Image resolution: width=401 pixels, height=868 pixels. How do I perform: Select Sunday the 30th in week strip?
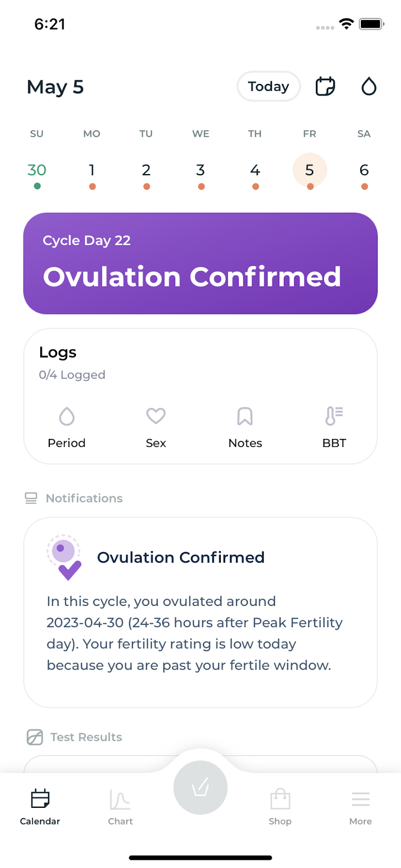tap(37, 170)
